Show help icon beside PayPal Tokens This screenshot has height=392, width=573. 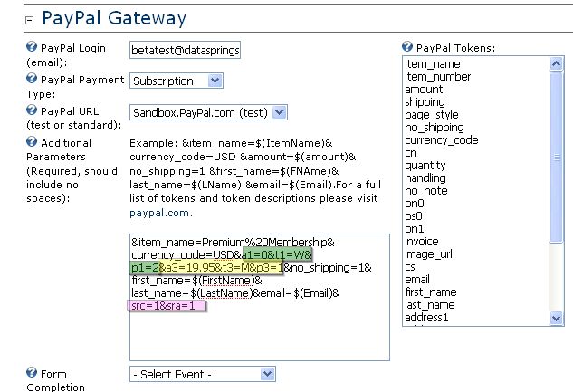tap(407, 47)
